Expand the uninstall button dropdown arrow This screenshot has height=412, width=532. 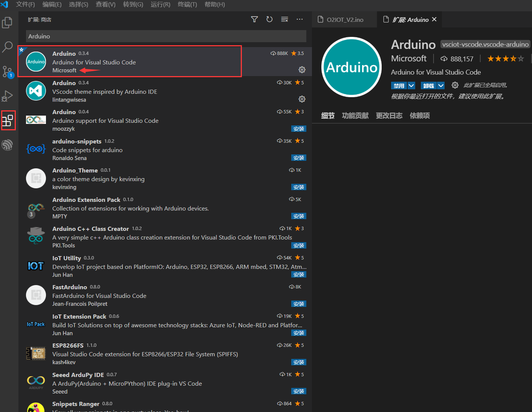441,85
